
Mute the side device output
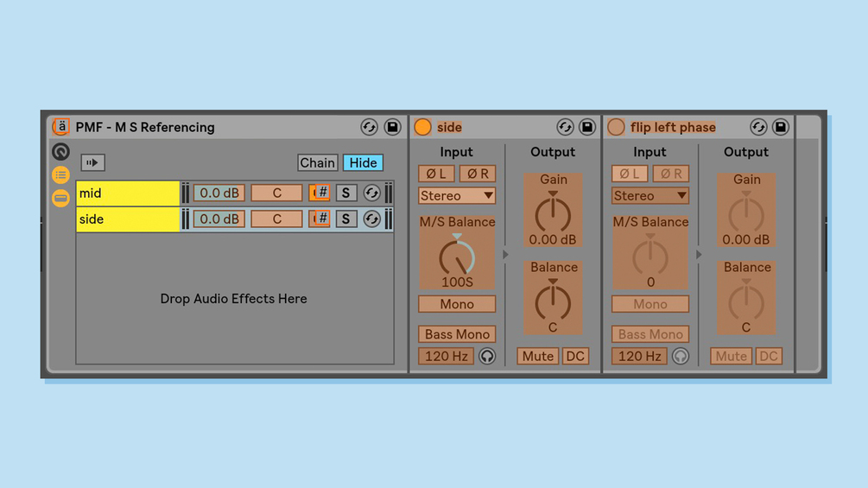(538, 357)
